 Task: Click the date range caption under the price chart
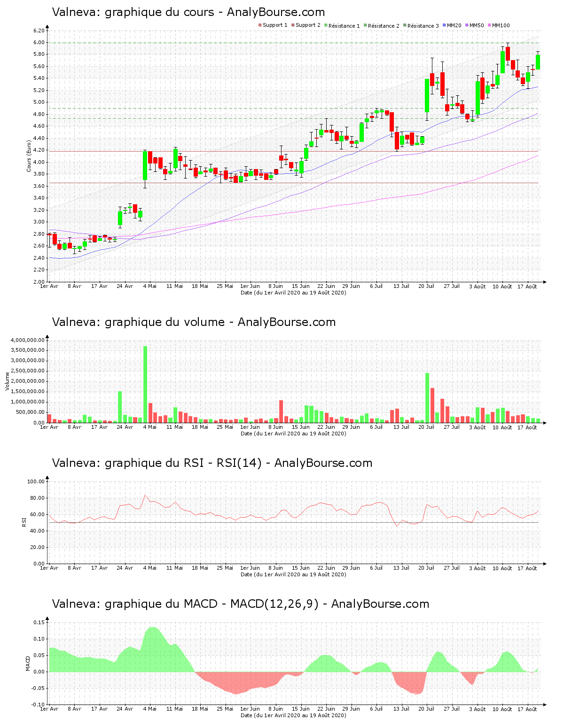point(293,293)
